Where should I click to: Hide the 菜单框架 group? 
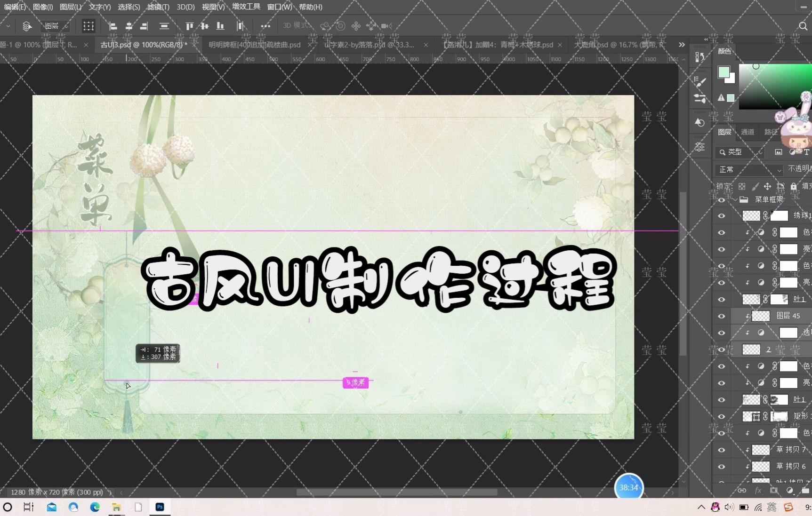[722, 200]
